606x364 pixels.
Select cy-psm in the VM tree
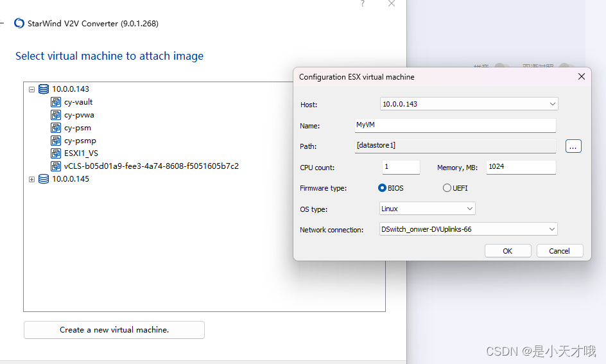78,128
